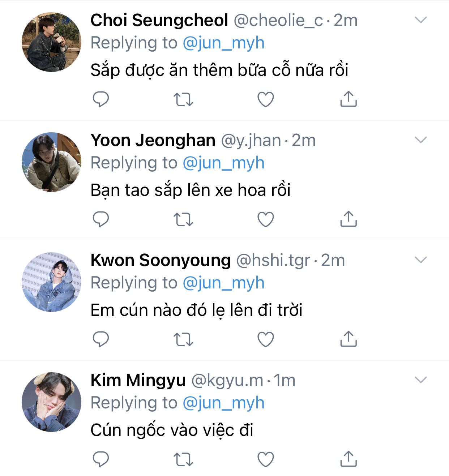Reply to Choi Seungcheol's tweet
This screenshot has width=449, height=476.
(x=101, y=99)
